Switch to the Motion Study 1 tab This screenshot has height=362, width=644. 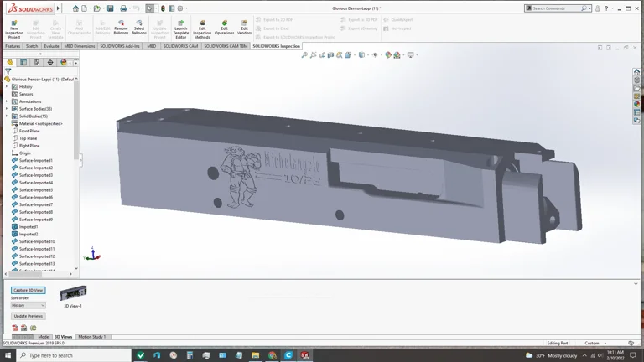pos(91,337)
